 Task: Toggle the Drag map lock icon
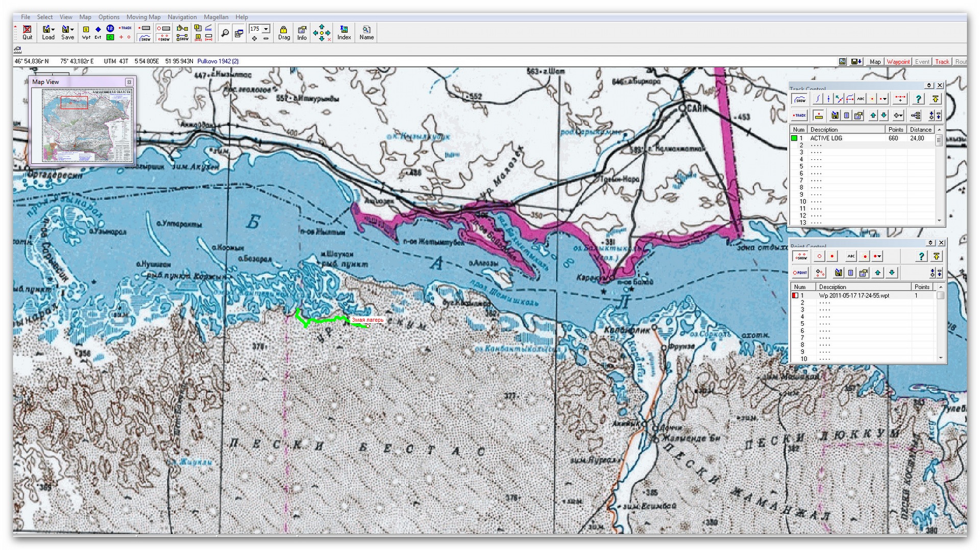[284, 33]
